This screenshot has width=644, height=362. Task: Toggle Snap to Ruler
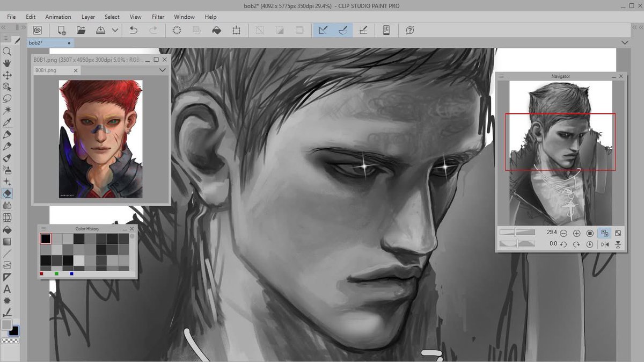(323, 31)
